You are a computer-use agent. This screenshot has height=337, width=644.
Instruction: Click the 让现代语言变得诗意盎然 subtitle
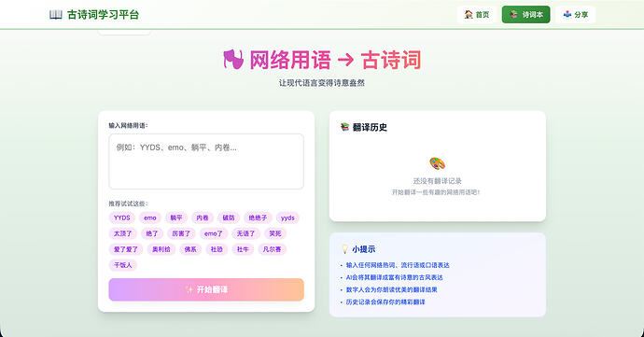[322, 83]
